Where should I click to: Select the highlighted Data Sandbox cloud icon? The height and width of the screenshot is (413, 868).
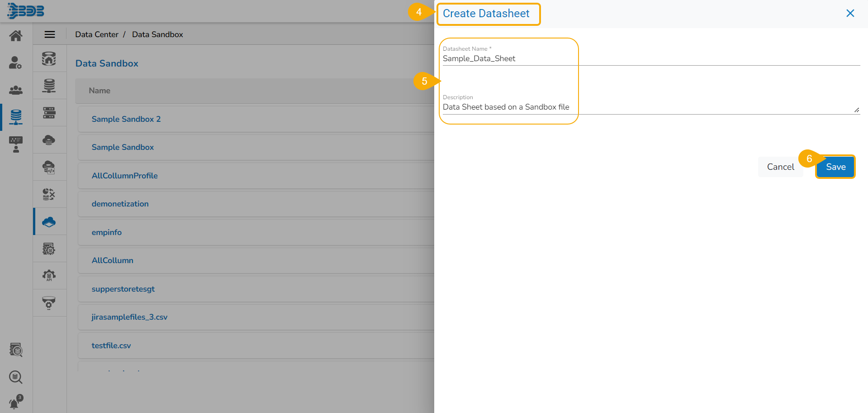pos(49,222)
